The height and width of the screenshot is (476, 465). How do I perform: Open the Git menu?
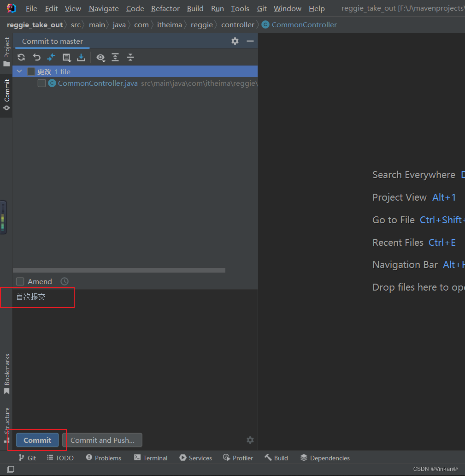tap(261, 8)
